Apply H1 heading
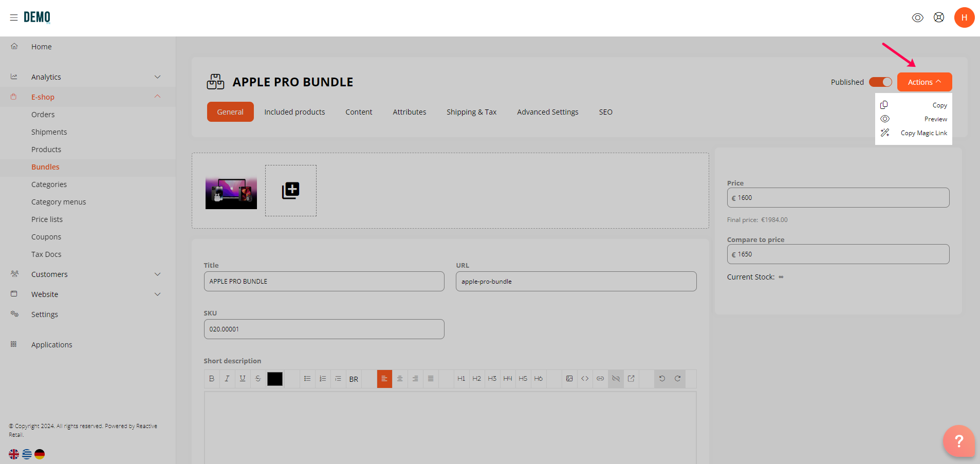 [461, 379]
